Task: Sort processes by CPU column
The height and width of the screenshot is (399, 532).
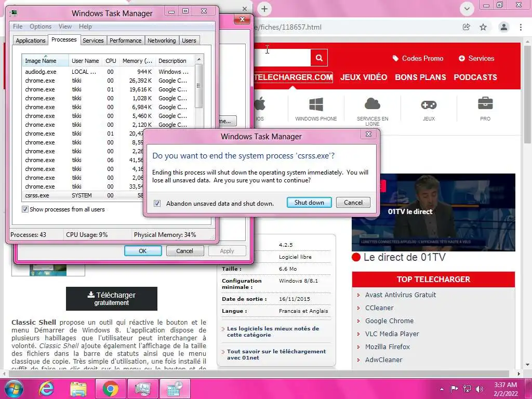Action: tap(111, 60)
